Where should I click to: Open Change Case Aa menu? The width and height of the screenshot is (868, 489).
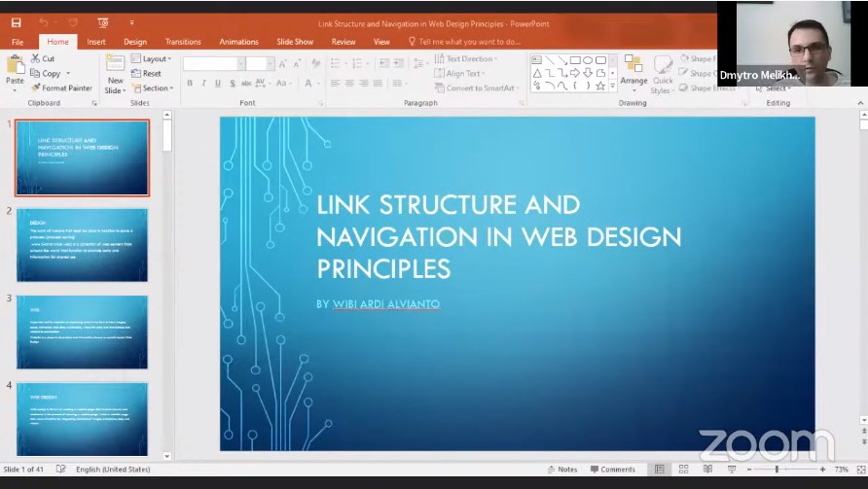tap(283, 83)
